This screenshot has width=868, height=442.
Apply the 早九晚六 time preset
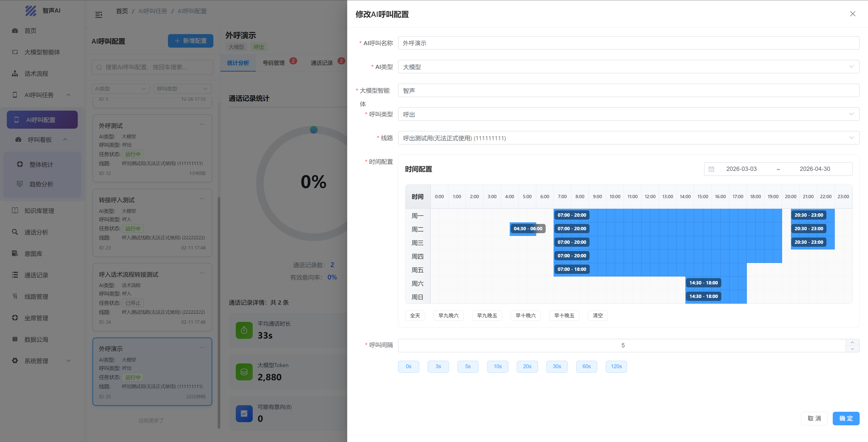[448, 315]
